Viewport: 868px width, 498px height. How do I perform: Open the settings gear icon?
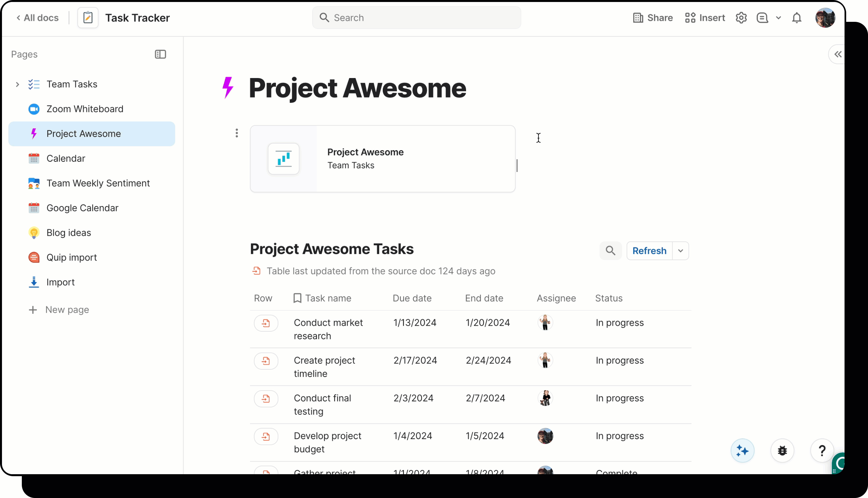point(741,18)
